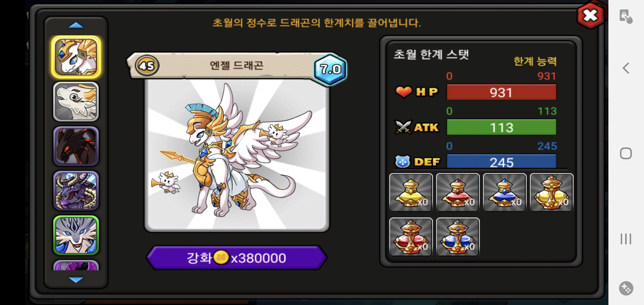Open the game controller icon
The height and width of the screenshot is (305, 644).
(626, 288)
